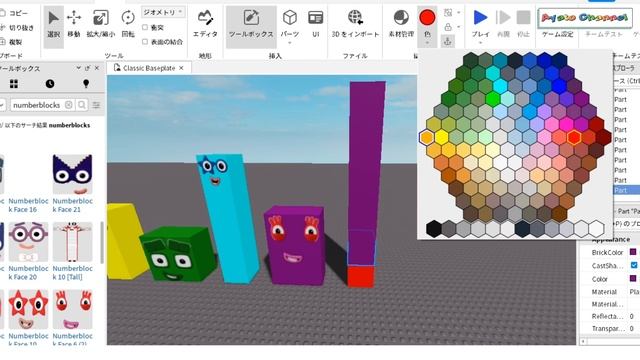Screen dimensions: 640x360
Task: Select Numberblock 10 [Tall] thumbnail
Action: [x=72, y=242]
